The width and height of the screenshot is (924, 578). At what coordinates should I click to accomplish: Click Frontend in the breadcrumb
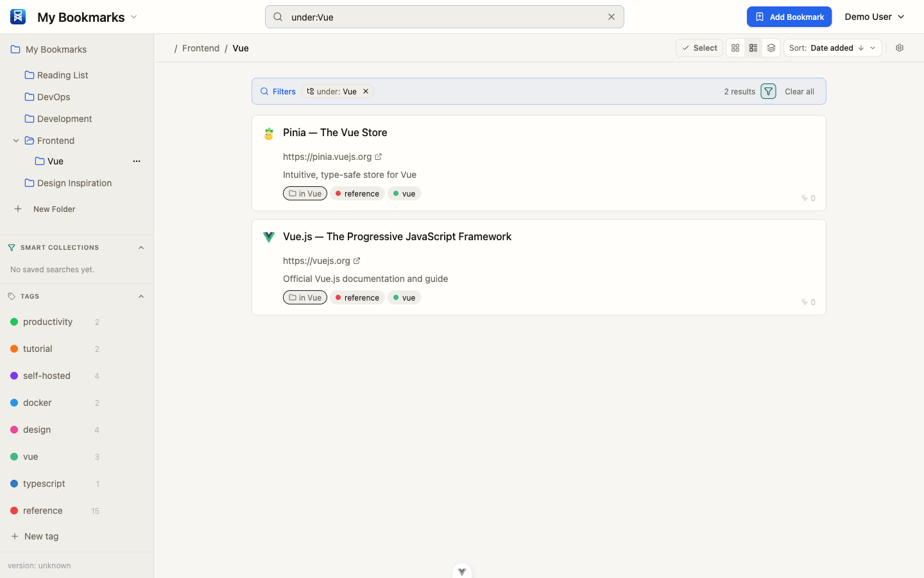click(201, 48)
